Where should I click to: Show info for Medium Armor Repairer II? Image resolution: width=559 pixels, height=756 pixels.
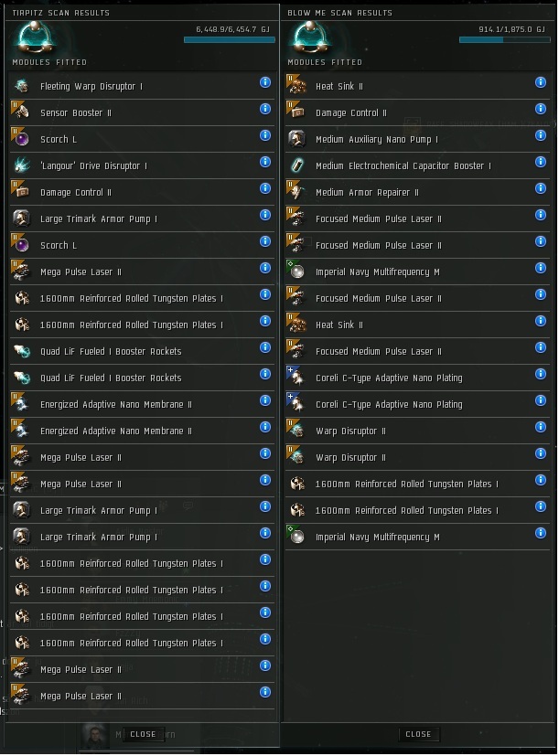tap(541, 188)
